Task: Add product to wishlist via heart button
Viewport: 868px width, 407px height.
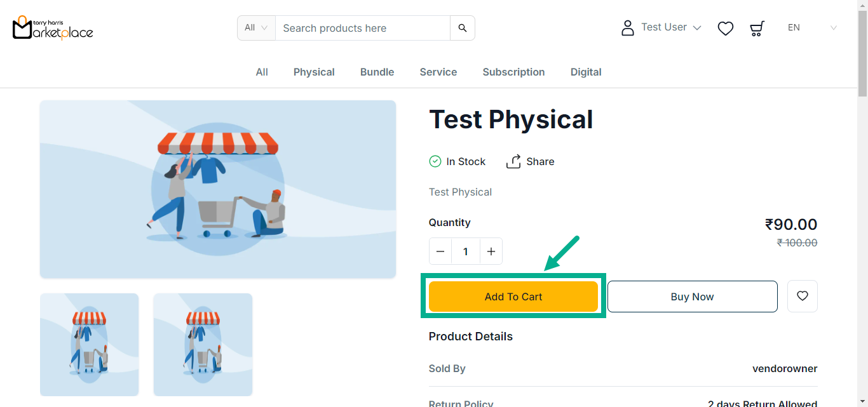Action: tap(803, 297)
